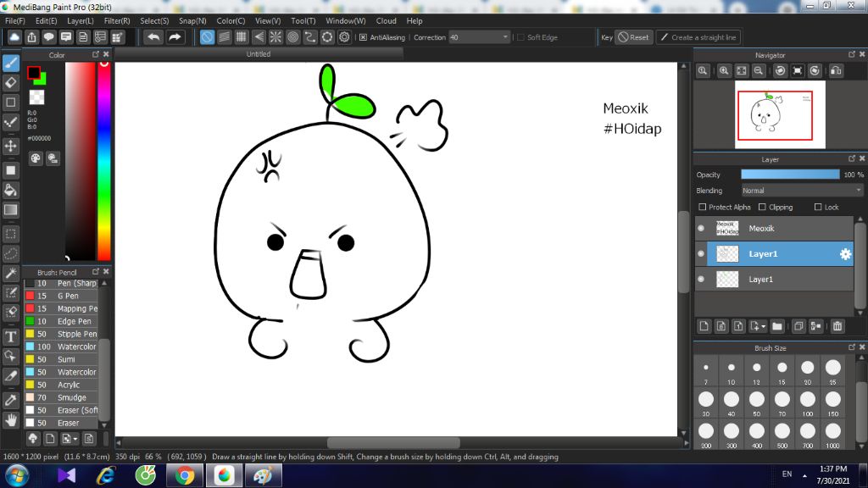Delete layer with the trash icon

click(837, 326)
